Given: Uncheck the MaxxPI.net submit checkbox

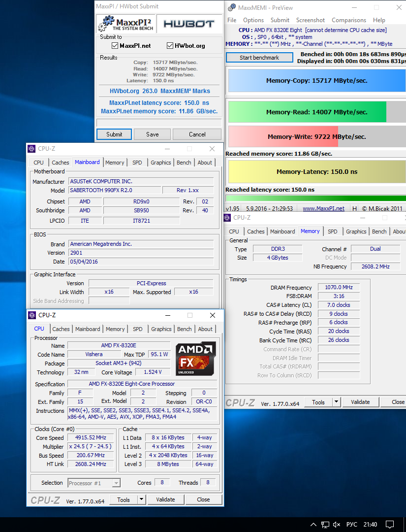Looking at the screenshot, I should coord(115,46).
